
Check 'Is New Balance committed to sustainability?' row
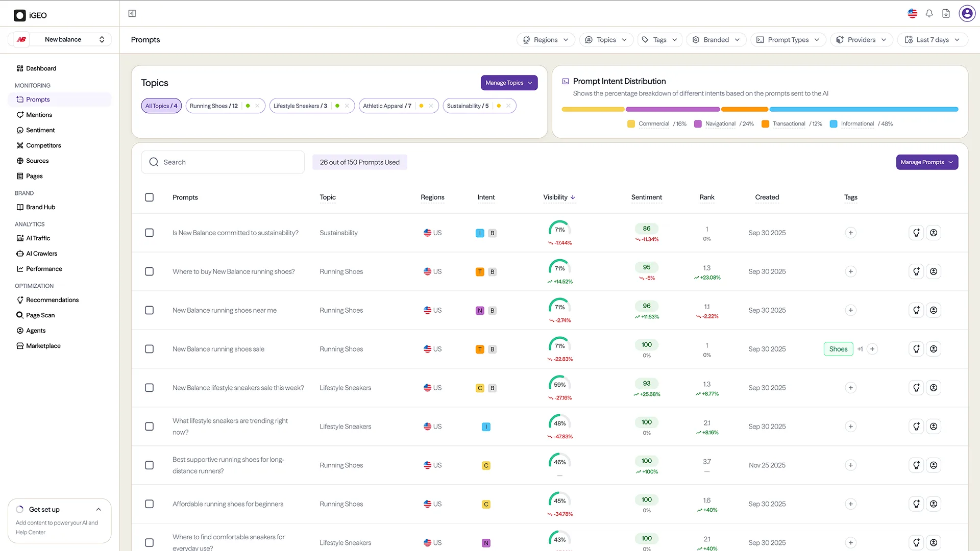149,233
